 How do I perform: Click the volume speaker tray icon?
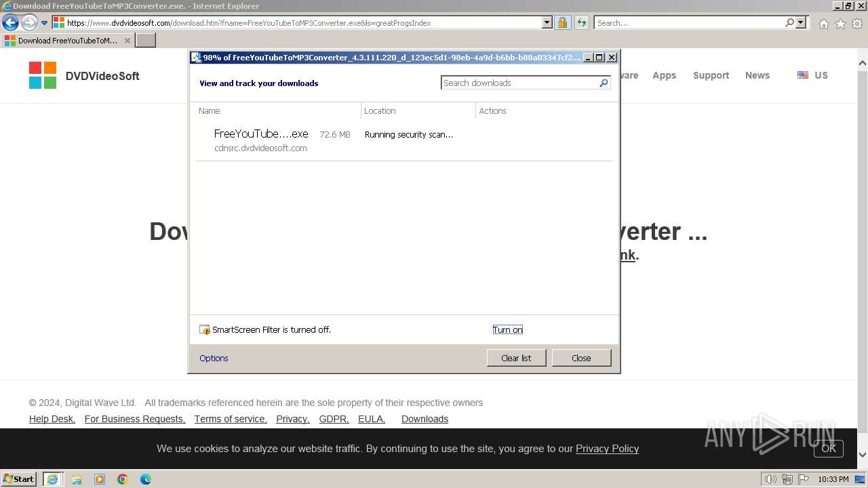point(770,479)
